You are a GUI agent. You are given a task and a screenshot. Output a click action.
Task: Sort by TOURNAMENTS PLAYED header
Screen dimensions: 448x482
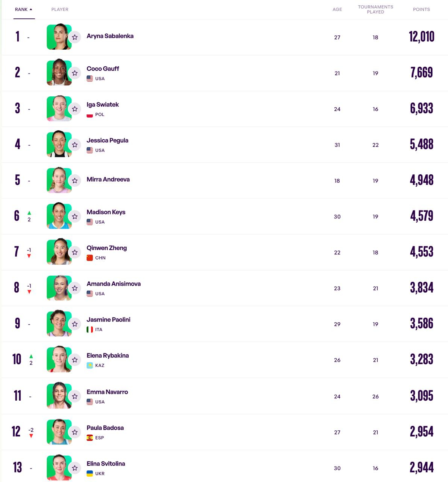click(375, 9)
